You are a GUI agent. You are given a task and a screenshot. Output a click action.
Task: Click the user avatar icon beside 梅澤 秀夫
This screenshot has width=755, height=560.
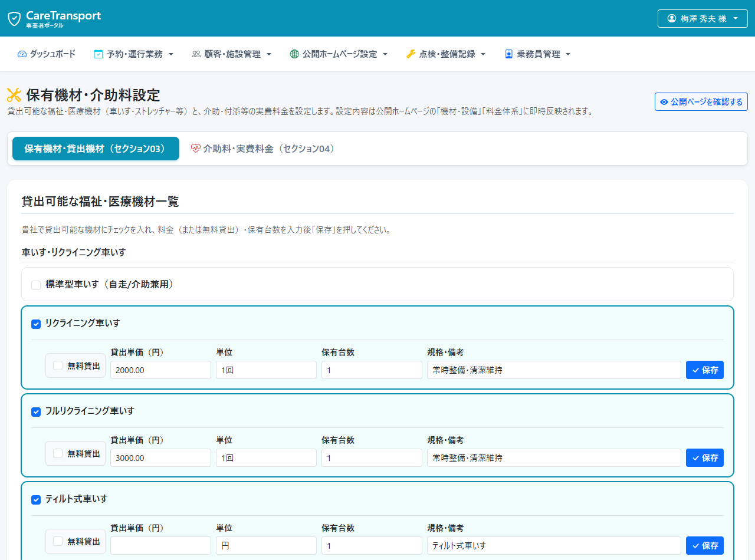(x=671, y=18)
